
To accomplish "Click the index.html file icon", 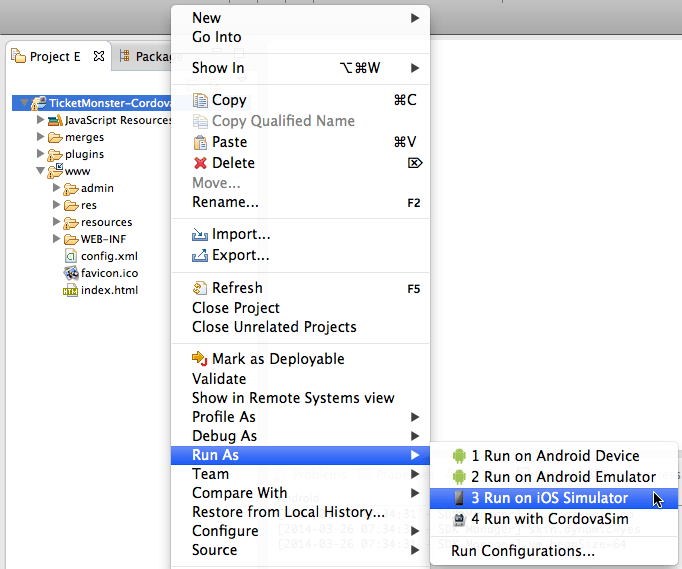I will pyautogui.click(x=70, y=291).
